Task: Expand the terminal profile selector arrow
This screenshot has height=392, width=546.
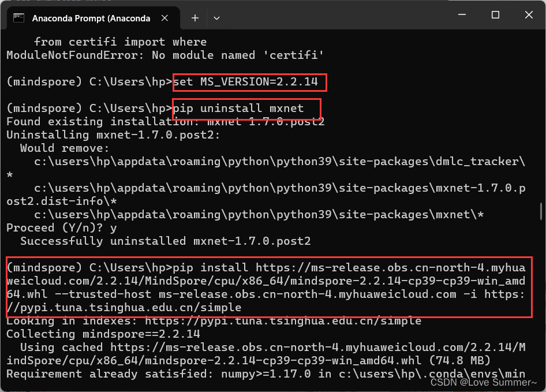Action: [216, 18]
